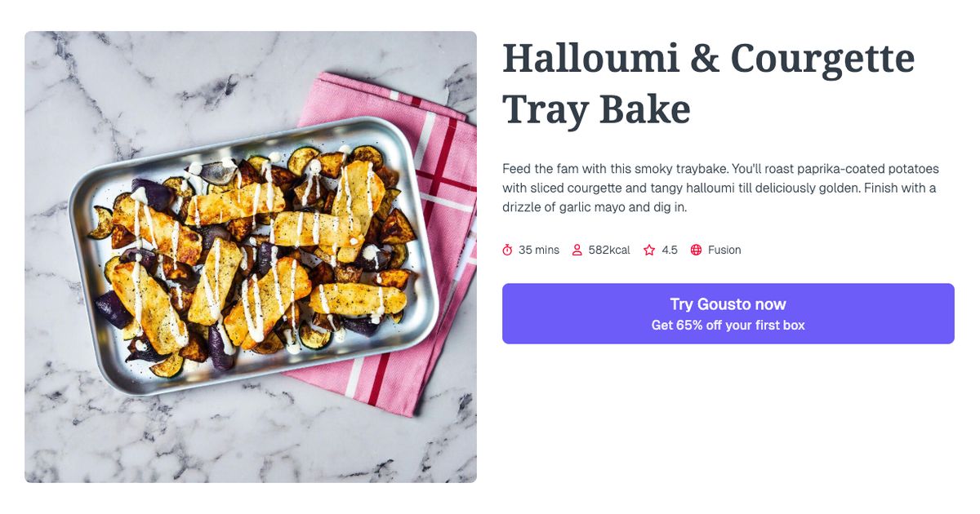
Task: Select the Halloumi & Courgette Tray Bake title
Action: click(709, 82)
